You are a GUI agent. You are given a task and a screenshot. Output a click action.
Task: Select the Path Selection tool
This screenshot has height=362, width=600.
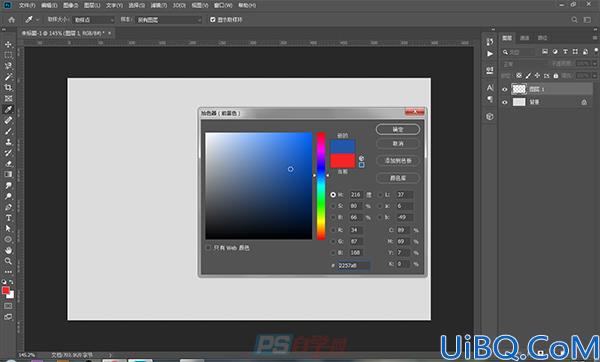click(8, 228)
